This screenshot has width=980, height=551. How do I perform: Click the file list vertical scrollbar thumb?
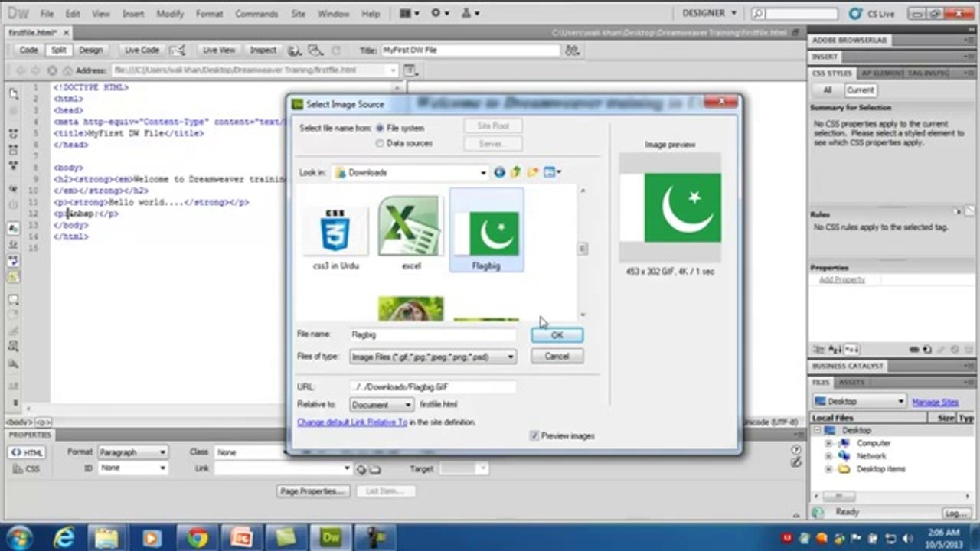click(583, 249)
